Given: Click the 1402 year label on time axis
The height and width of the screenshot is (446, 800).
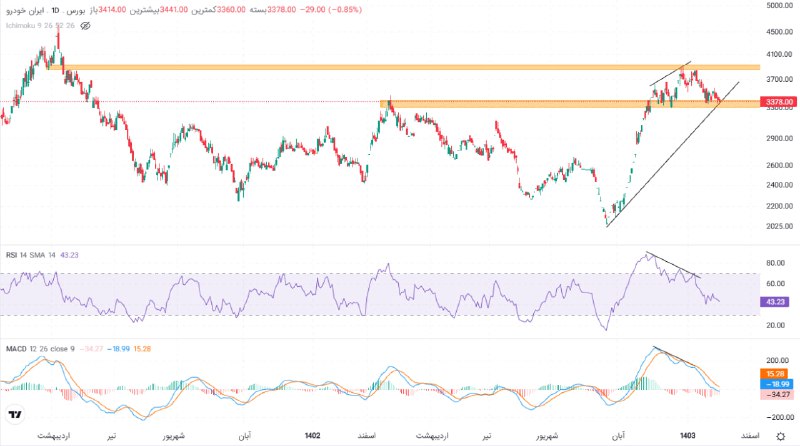Looking at the screenshot, I should pyautogui.click(x=312, y=436).
